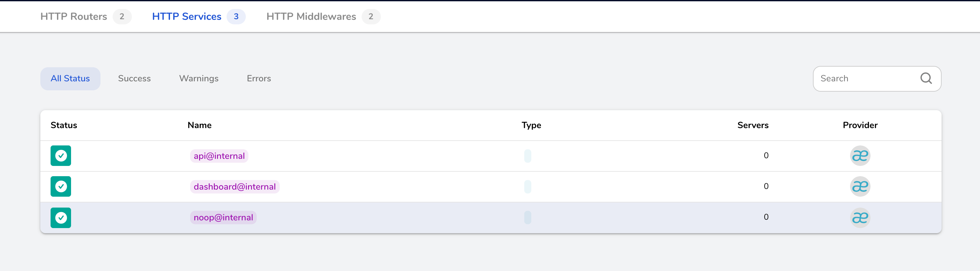Filter services by Warnings status
The width and height of the screenshot is (980, 271).
coord(198,78)
